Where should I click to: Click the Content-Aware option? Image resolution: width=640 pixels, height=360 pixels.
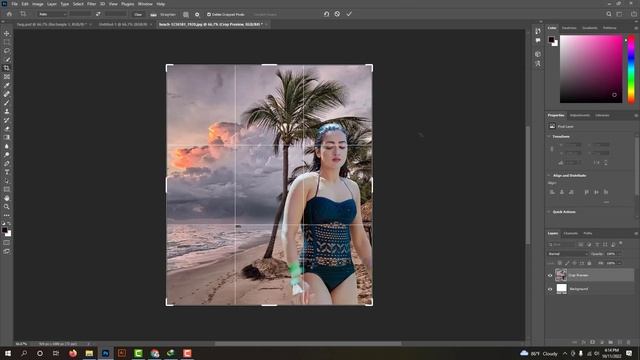265,14
